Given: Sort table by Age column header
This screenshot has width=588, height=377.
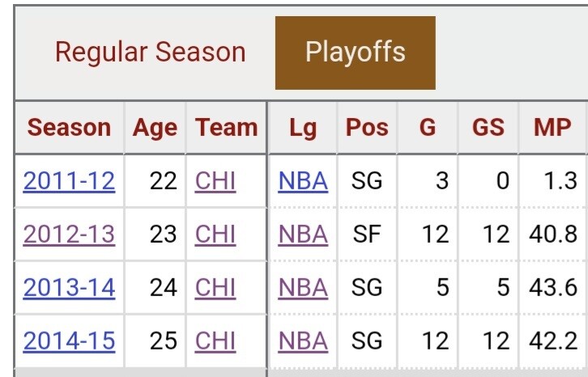Looking at the screenshot, I should [x=155, y=128].
